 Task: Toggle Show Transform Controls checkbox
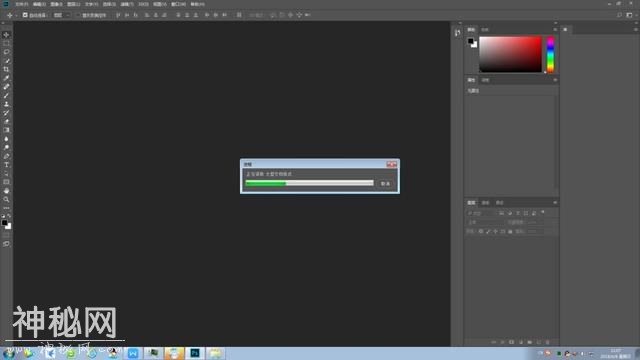tap(78, 15)
